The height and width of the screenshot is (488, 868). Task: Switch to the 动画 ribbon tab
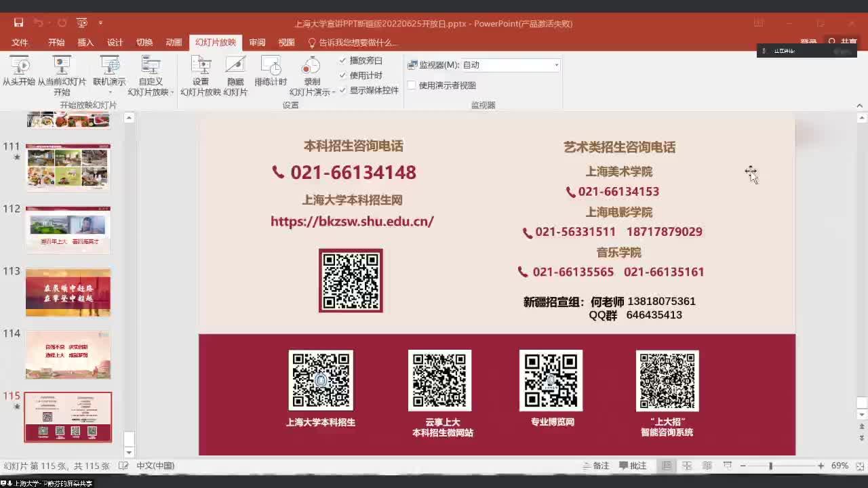[174, 42]
